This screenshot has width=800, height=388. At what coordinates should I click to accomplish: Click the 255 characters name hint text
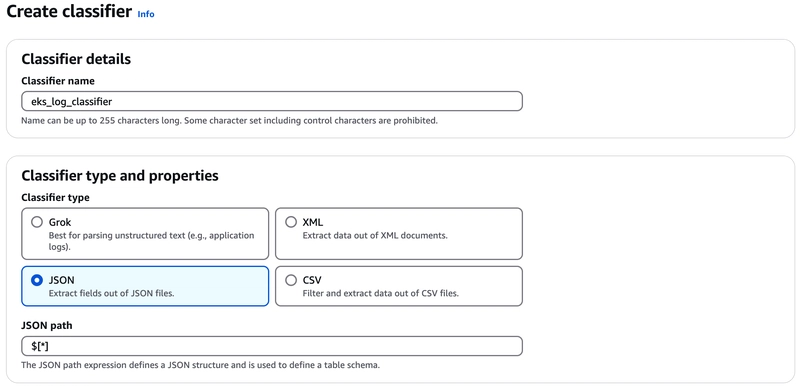pos(230,122)
